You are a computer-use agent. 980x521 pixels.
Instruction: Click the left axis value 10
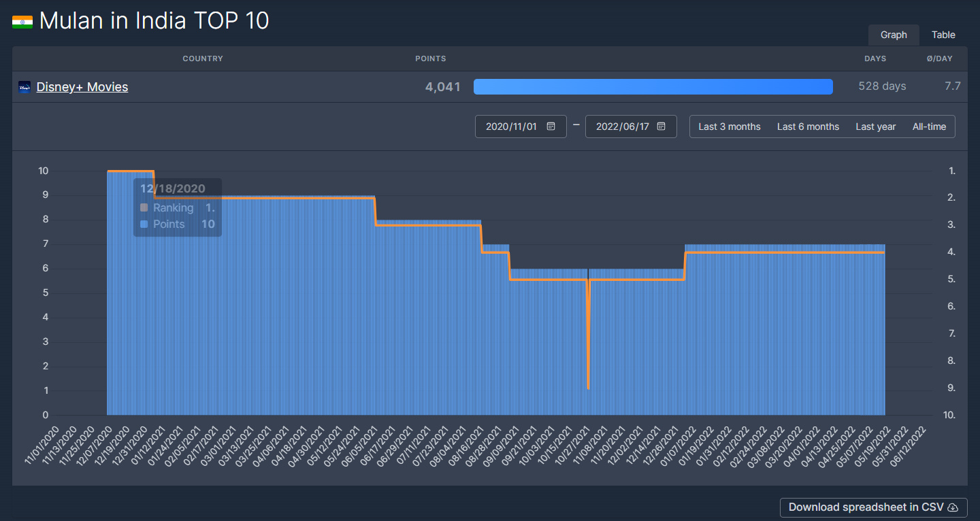(x=44, y=171)
